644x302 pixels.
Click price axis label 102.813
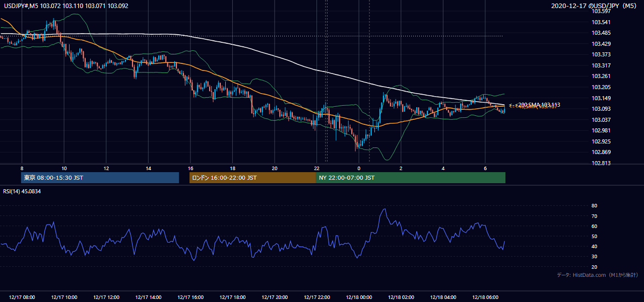point(601,163)
